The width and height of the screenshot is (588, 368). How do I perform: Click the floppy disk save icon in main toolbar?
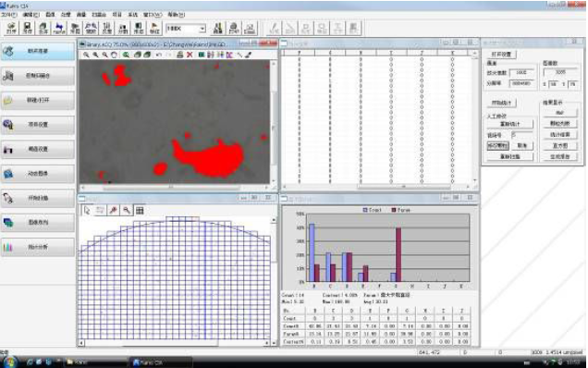click(28, 28)
